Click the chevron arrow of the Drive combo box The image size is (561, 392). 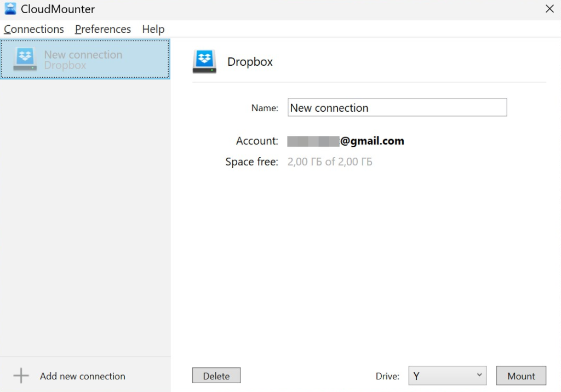click(x=479, y=376)
